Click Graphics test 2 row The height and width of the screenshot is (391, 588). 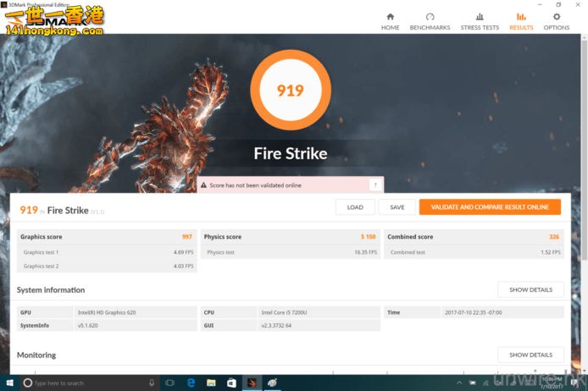click(x=108, y=266)
